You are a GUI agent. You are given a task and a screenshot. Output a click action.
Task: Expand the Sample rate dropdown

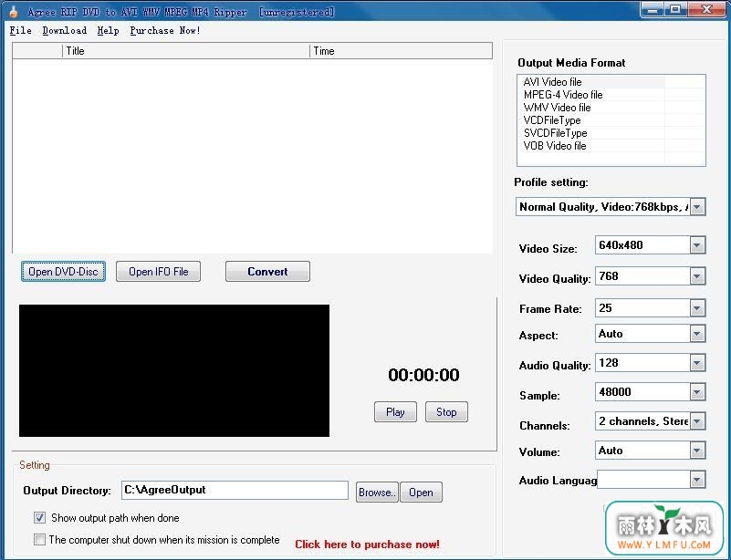click(697, 392)
